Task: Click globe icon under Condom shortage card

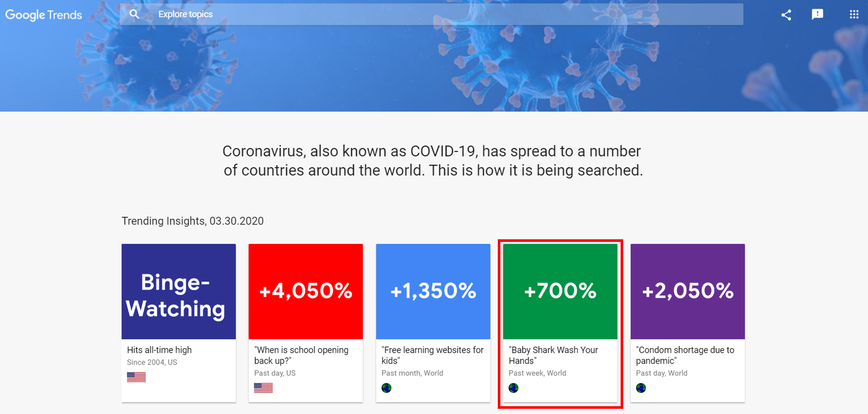Action: 641,388
